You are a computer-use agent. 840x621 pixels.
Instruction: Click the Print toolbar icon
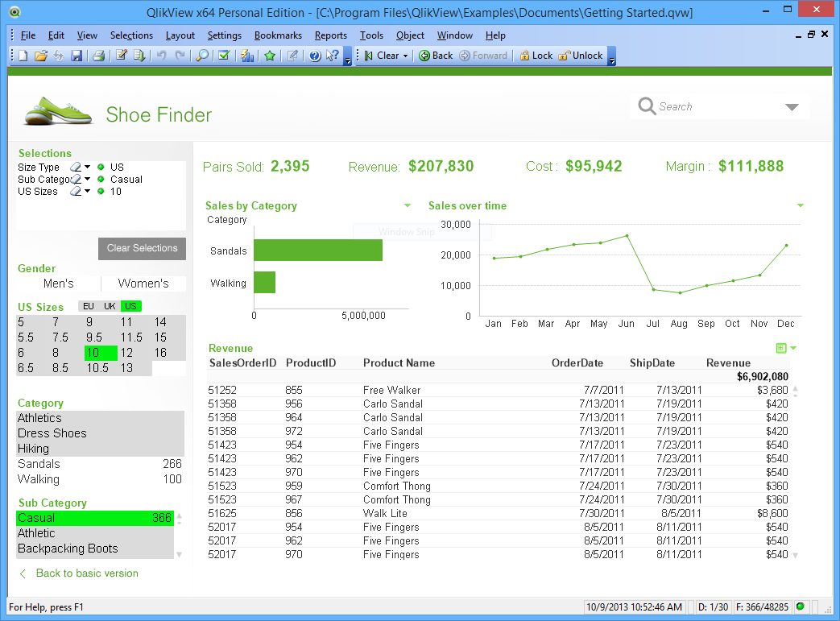coord(98,56)
